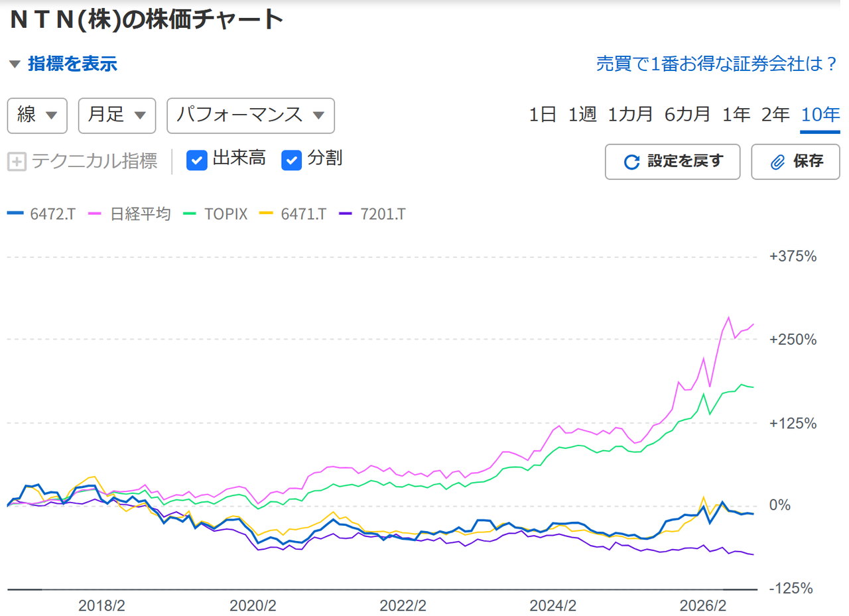Click the +125% axis label

(x=793, y=423)
